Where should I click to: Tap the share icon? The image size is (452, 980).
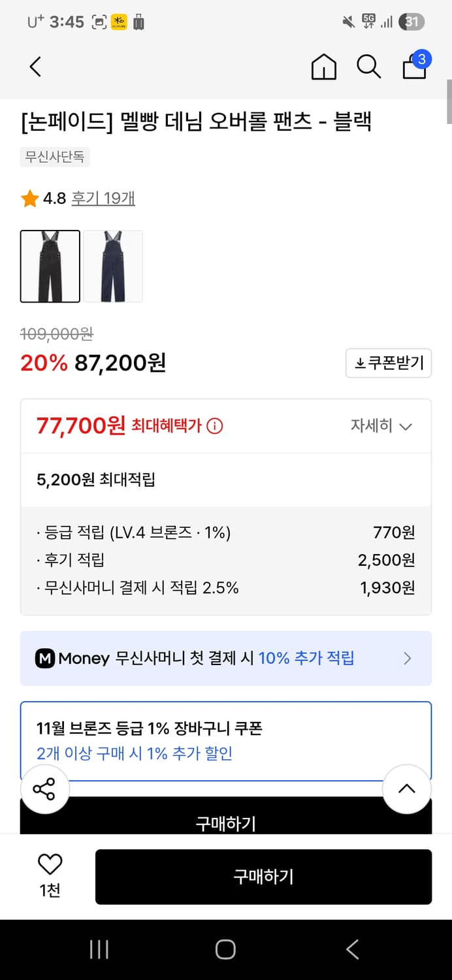[x=44, y=789]
